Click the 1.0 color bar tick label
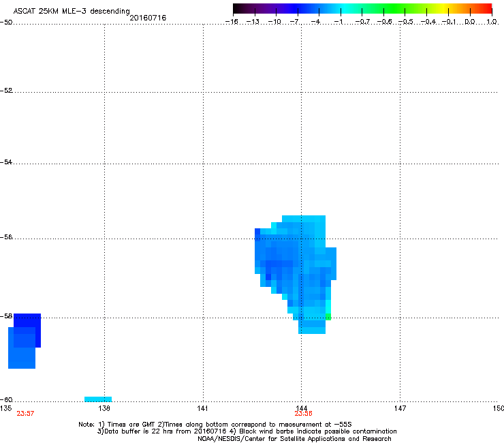504x443 pixels. point(492,22)
